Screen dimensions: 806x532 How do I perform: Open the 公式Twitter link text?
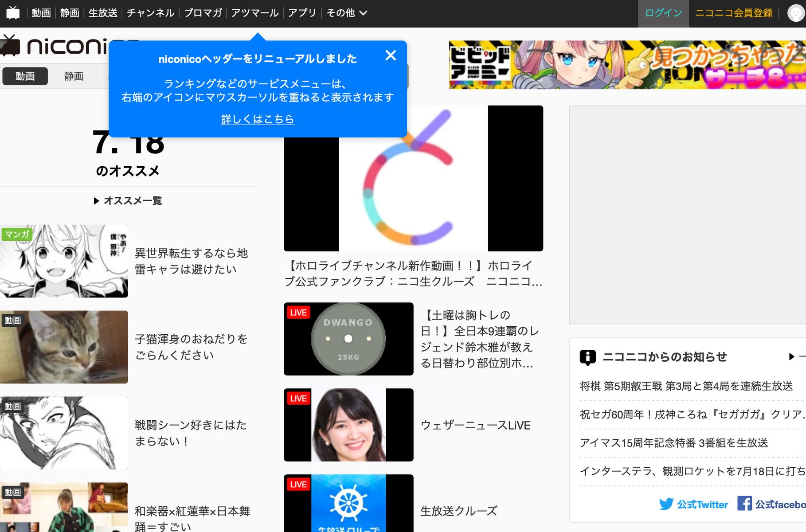[x=702, y=505]
